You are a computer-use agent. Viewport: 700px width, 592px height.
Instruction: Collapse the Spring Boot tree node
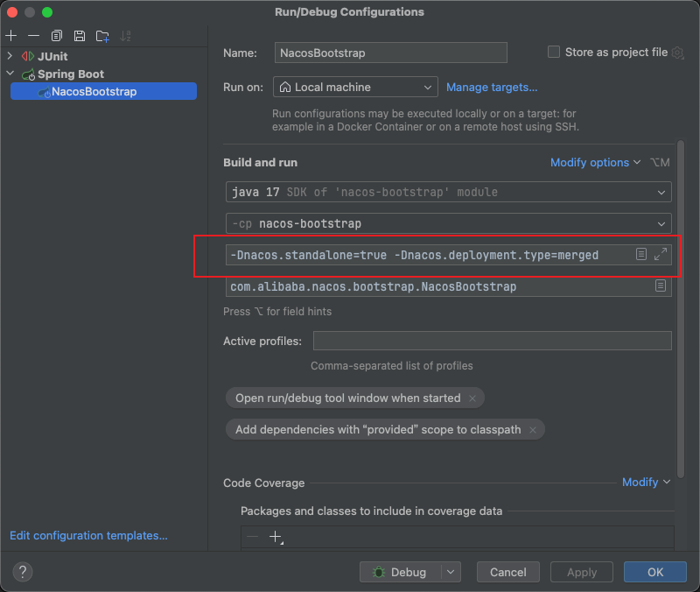10,74
